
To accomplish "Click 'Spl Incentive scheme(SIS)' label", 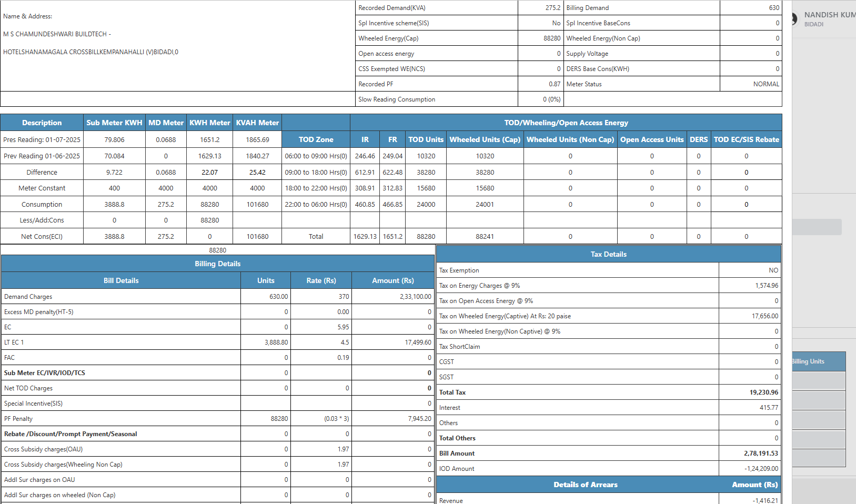I will pos(394,23).
